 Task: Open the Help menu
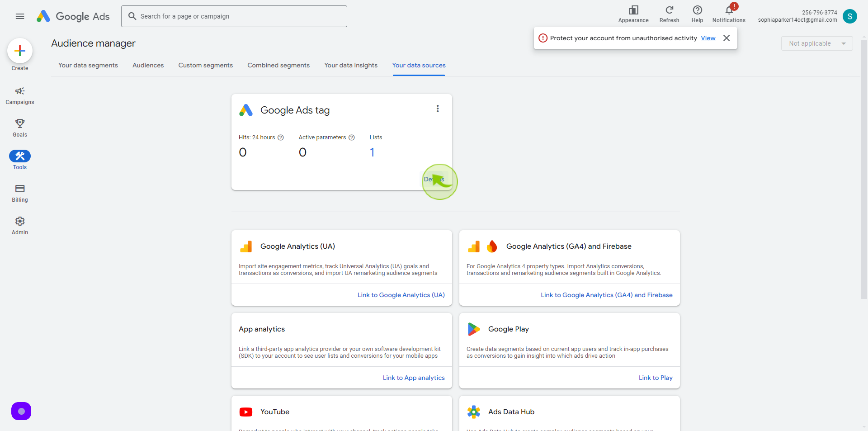[x=697, y=14]
